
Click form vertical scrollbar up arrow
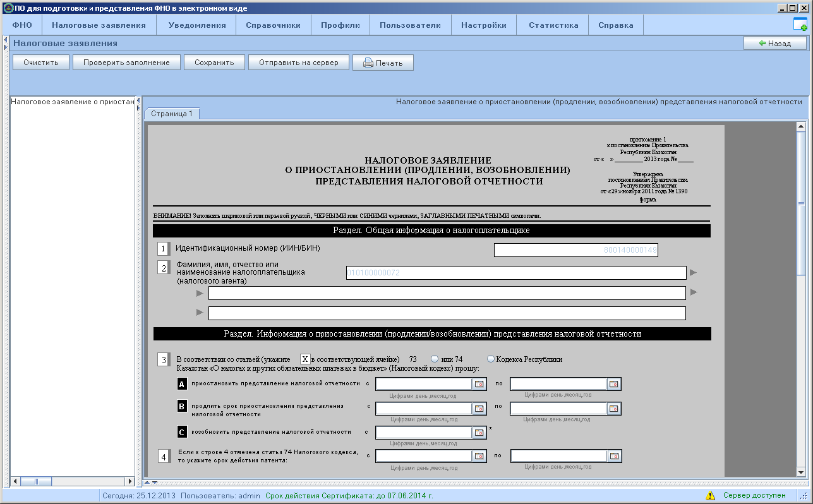click(801, 126)
